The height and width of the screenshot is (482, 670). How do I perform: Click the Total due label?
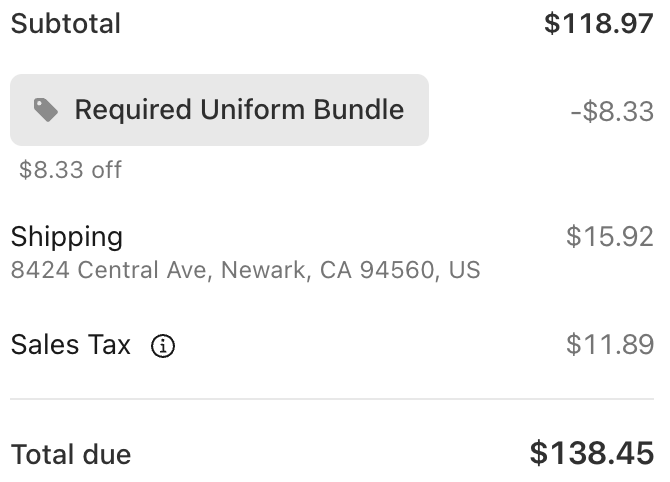tap(71, 454)
